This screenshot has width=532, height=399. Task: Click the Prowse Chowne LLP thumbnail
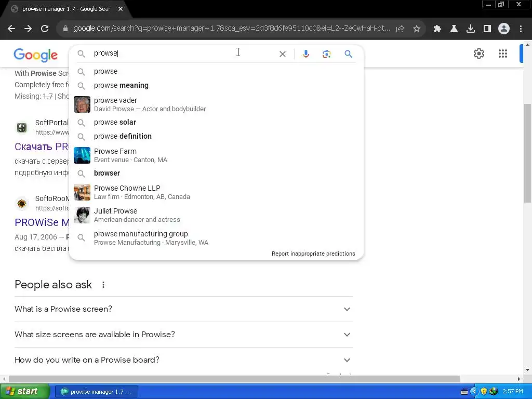point(82,192)
